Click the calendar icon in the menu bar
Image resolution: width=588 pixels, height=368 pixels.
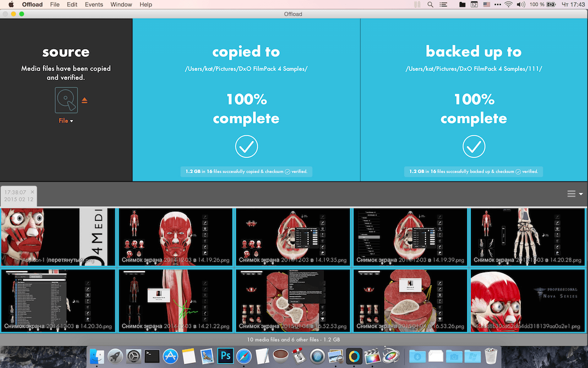tap(474, 4)
